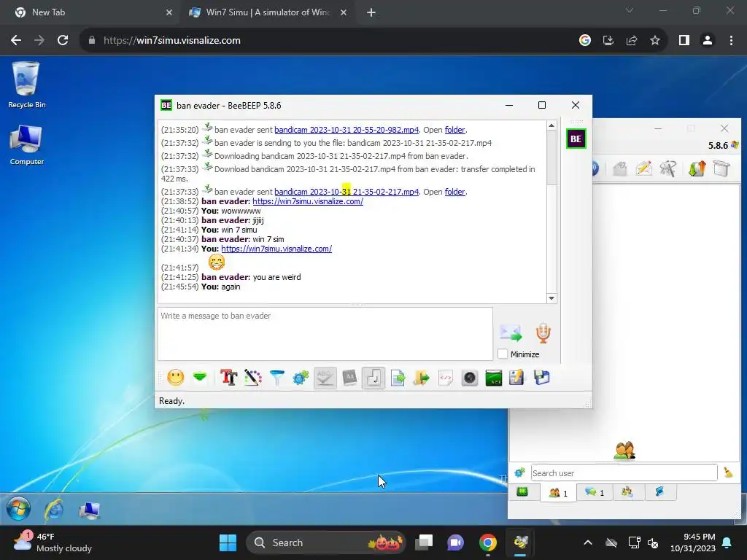
Task: Click the send folder arrow icon
Action: [421, 378]
